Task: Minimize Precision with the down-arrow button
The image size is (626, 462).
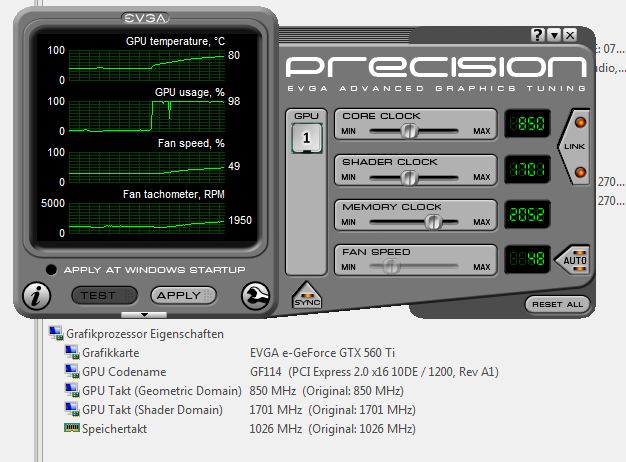Action: tap(554, 35)
